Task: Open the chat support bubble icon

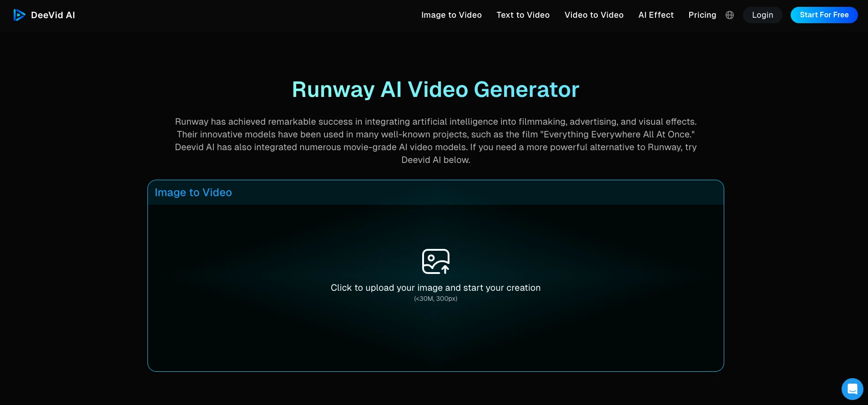Action: 852,389
